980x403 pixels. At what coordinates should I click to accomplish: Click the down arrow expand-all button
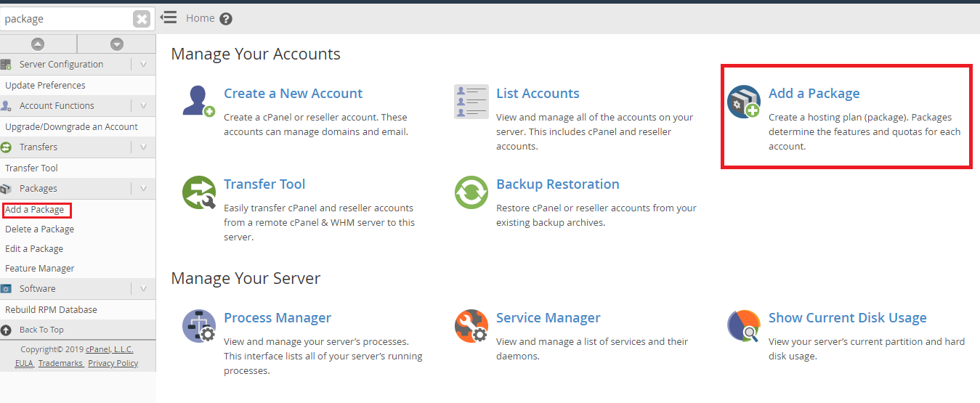pos(116,44)
